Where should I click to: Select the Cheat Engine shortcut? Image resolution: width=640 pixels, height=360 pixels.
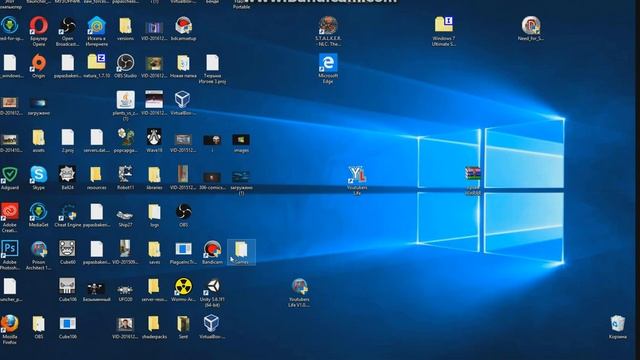pyautogui.click(x=67, y=212)
